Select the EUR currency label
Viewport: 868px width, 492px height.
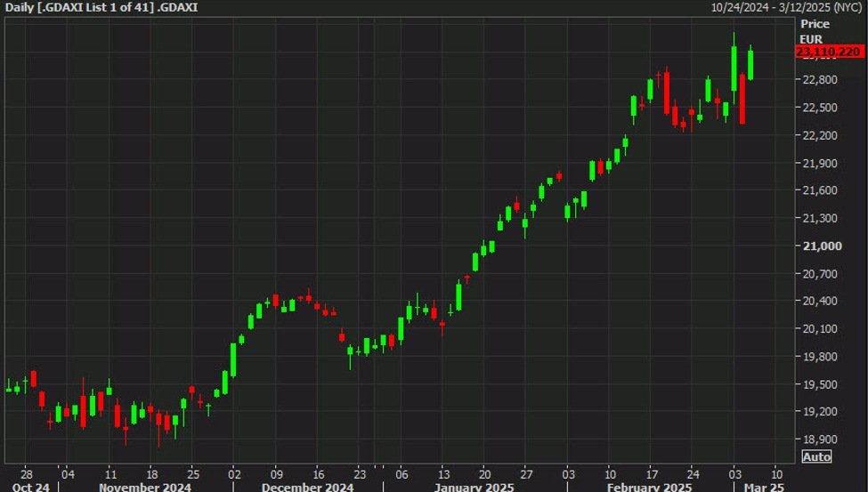(x=812, y=39)
